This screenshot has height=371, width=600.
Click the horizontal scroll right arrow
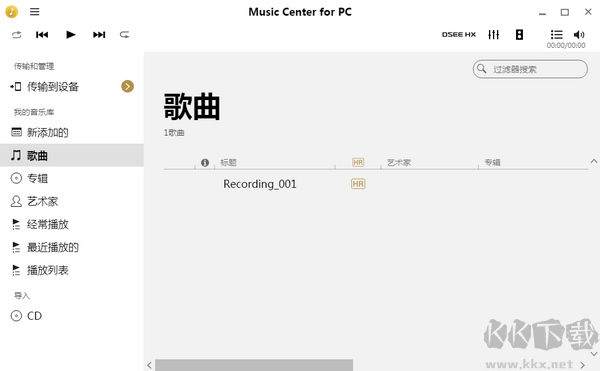[582, 365]
